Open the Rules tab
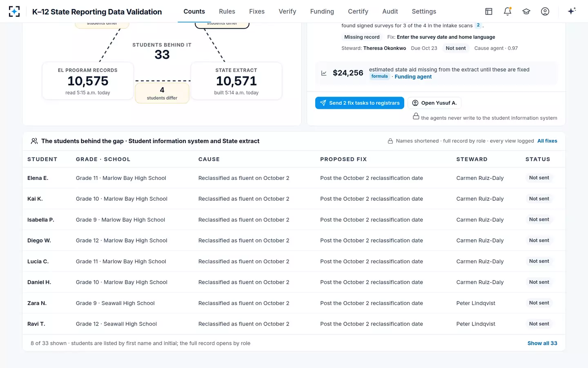The width and height of the screenshot is (588, 368). pyautogui.click(x=227, y=11)
